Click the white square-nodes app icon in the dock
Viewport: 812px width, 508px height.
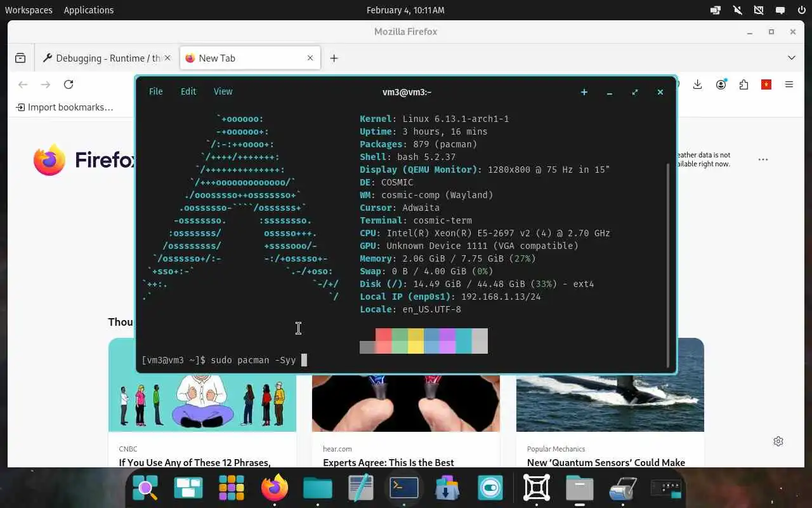(537, 488)
